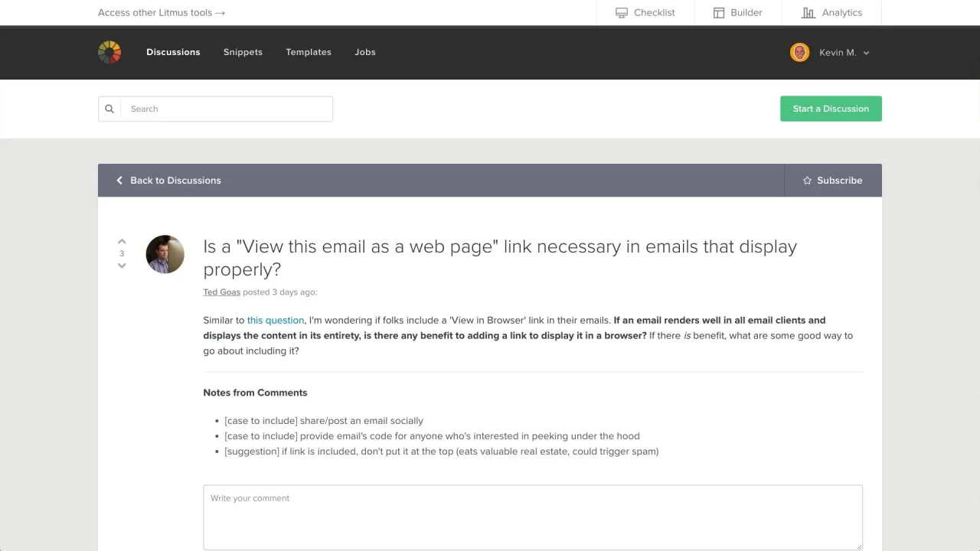Viewport: 980px width, 551px height.
Task: Open the Snippets menu item
Action: tap(243, 52)
